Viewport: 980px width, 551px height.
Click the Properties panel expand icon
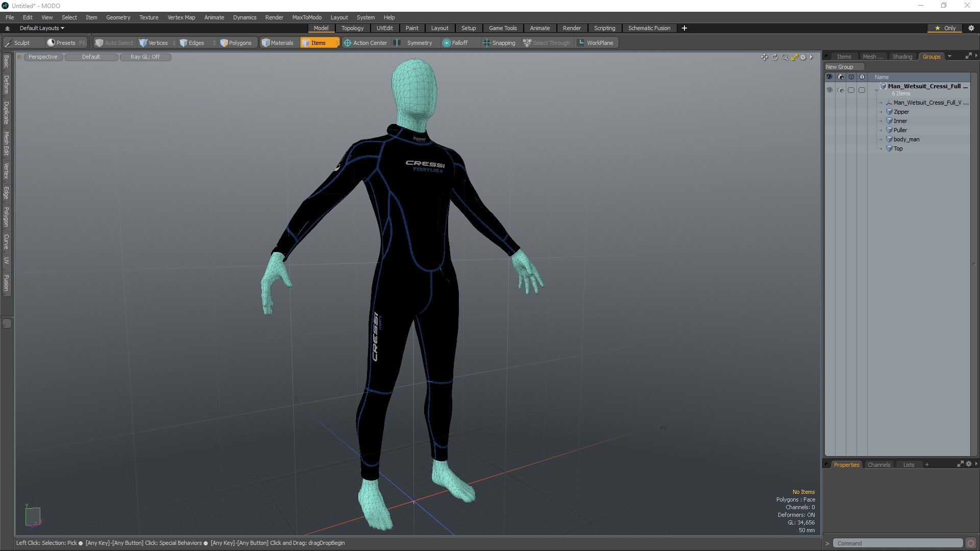tap(960, 464)
